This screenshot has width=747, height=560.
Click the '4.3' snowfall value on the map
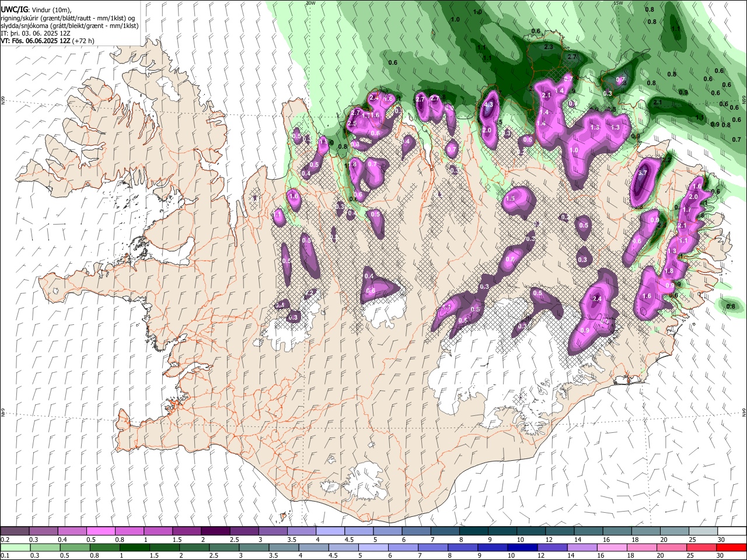489,104
